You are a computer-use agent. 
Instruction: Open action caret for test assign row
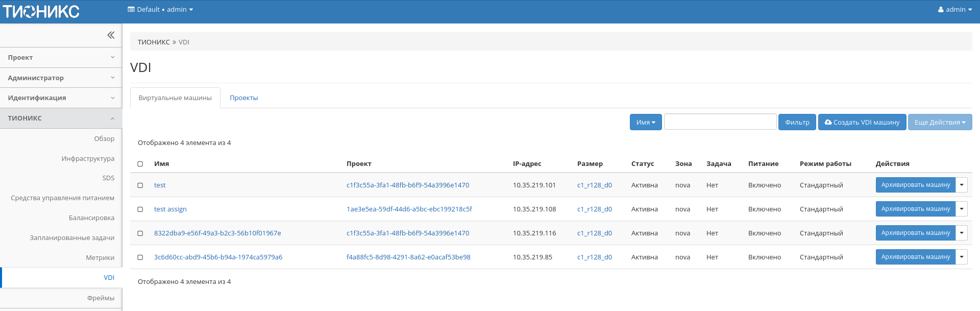962,209
